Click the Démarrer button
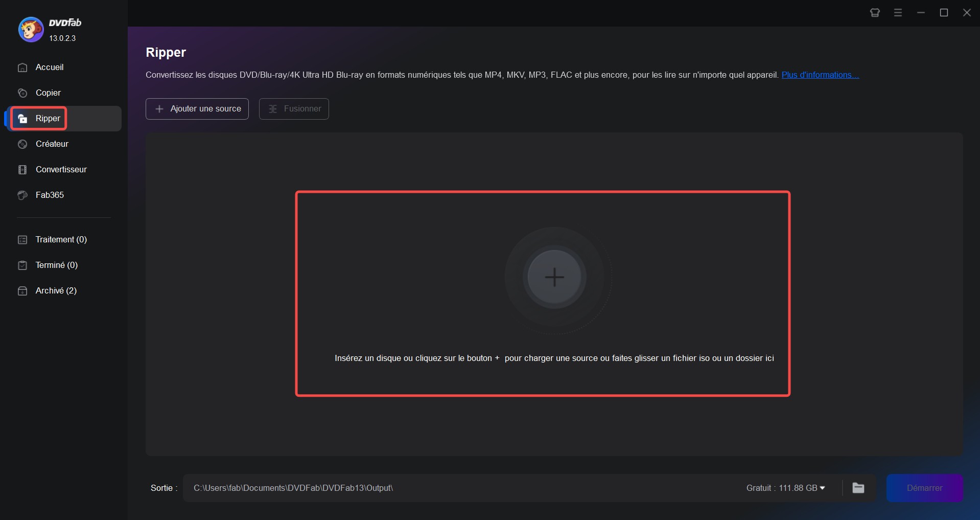Image resolution: width=980 pixels, height=520 pixels. 924,488
